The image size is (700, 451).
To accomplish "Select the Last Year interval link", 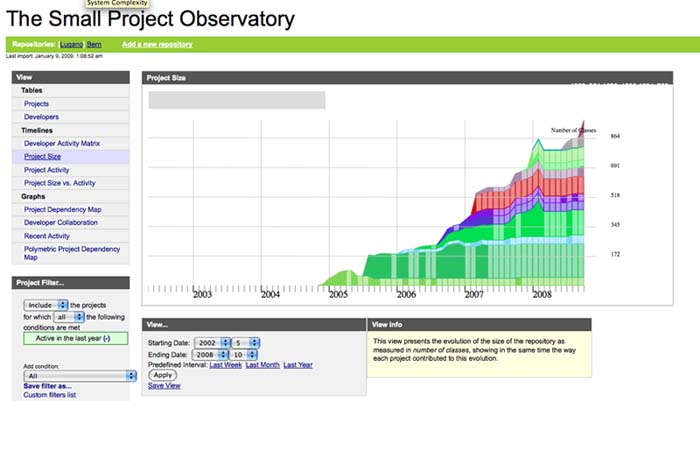I will (298, 365).
